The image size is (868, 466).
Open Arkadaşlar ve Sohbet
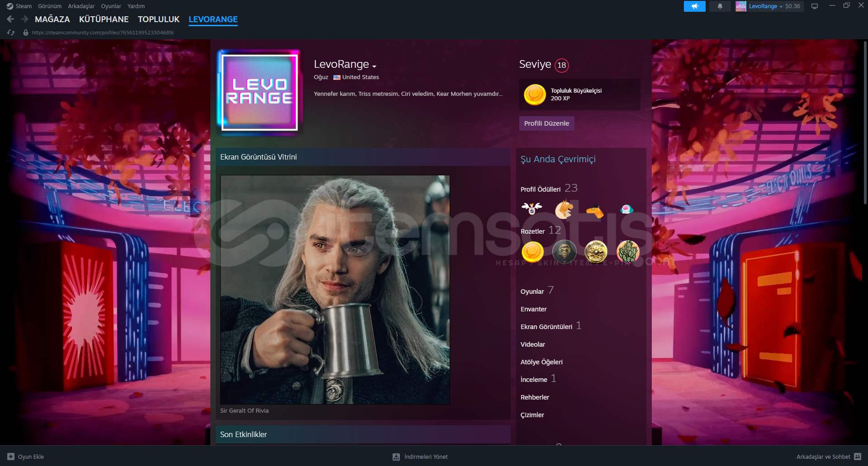(823, 457)
